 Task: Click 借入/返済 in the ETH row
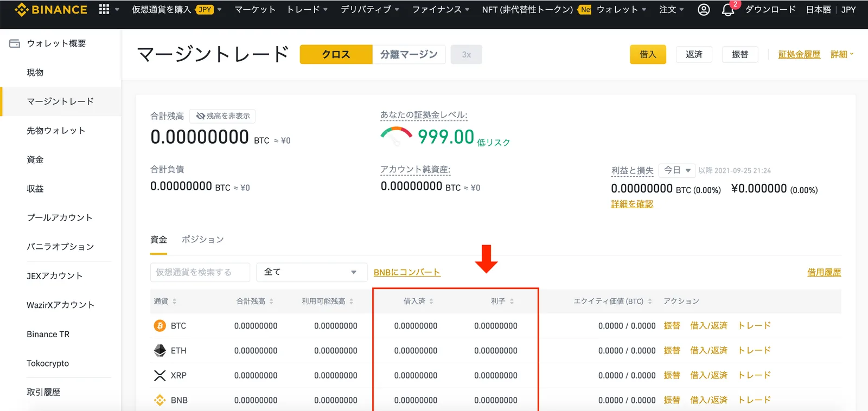pyautogui.click(x=709, y=351)
